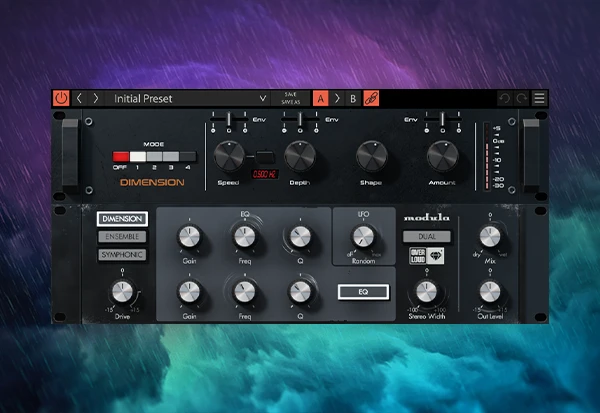This screenshot has height=413, width=600.
Task: Toggle the plugin power bypass button
Action: pyautogui.click(x=61, y=98)
